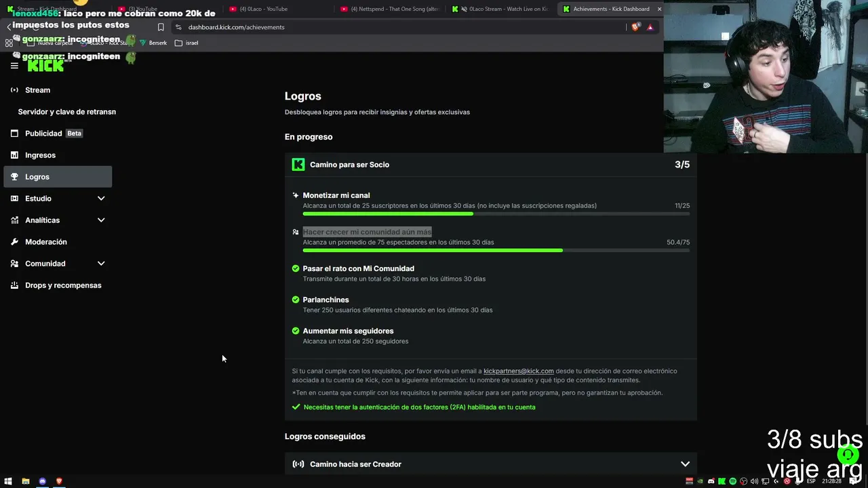This screenshot has height=488, width=868.
Task: Click the Moderación wrench icon
Action: point(14,242)
